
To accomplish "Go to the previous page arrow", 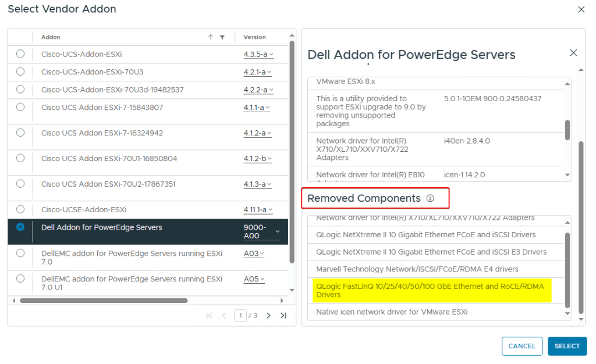I will 223,316.
